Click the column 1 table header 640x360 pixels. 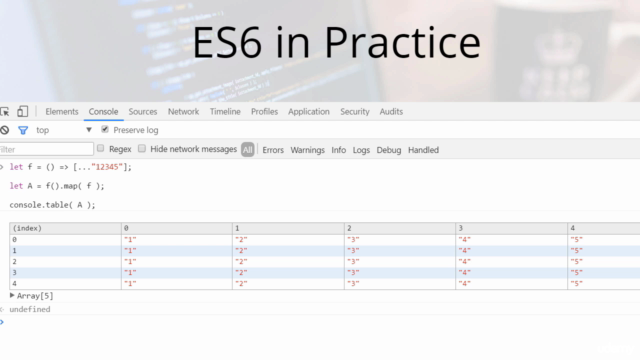click(x=288, y=228)
